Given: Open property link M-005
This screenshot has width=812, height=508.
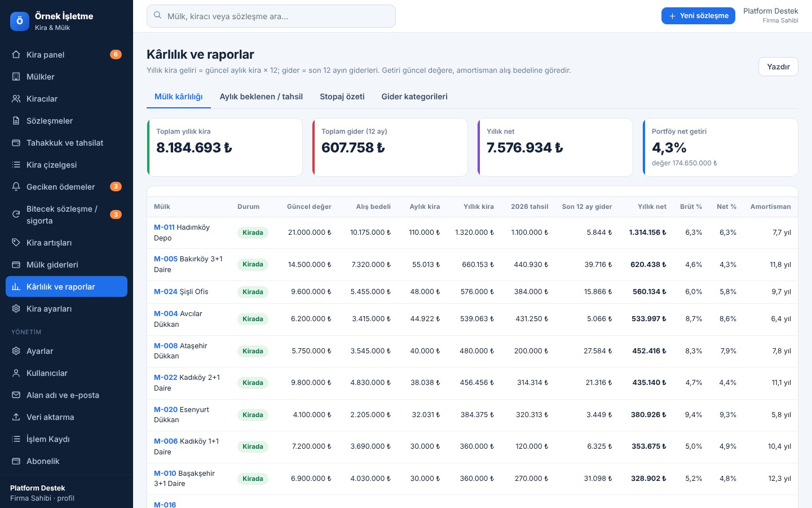Looking at the screenshot, I should coord(166,259).
